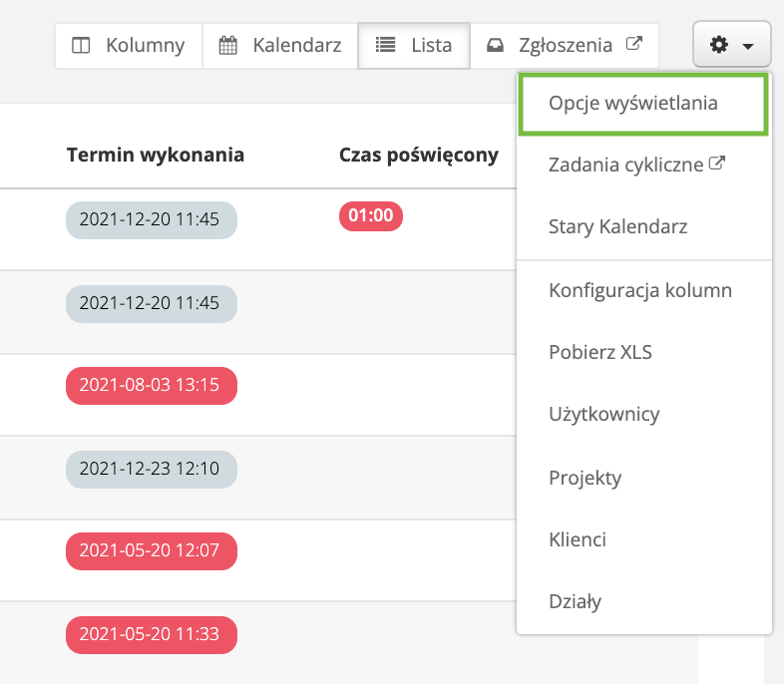
Task: Click red deadline badge 2021-08-03 13:15
Action: click(x=151, y=386)
